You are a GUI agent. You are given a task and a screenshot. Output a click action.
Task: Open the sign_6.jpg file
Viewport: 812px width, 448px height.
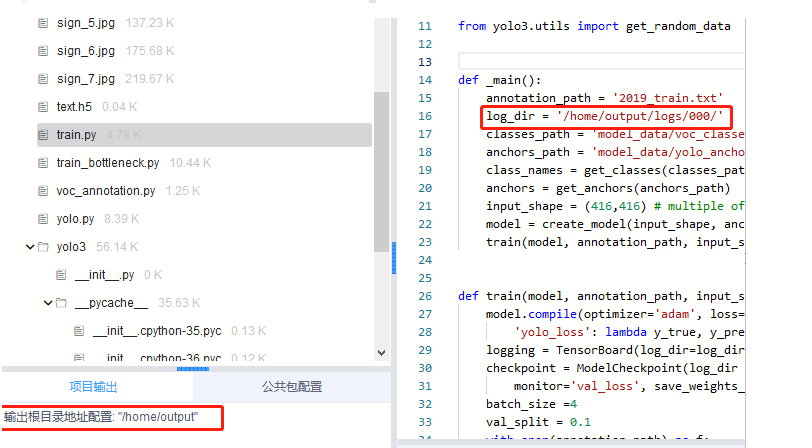coord(86,51)
